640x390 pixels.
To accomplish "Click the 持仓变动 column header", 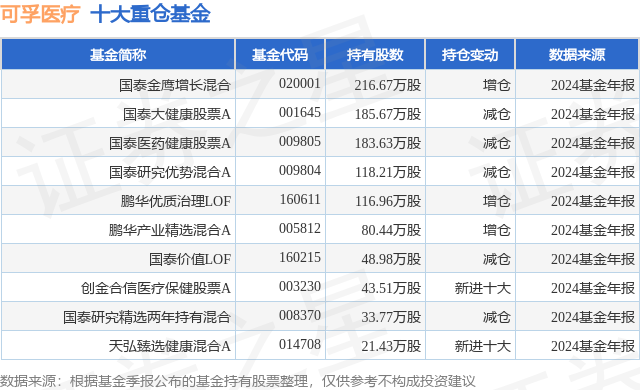I will pos(470,55).
